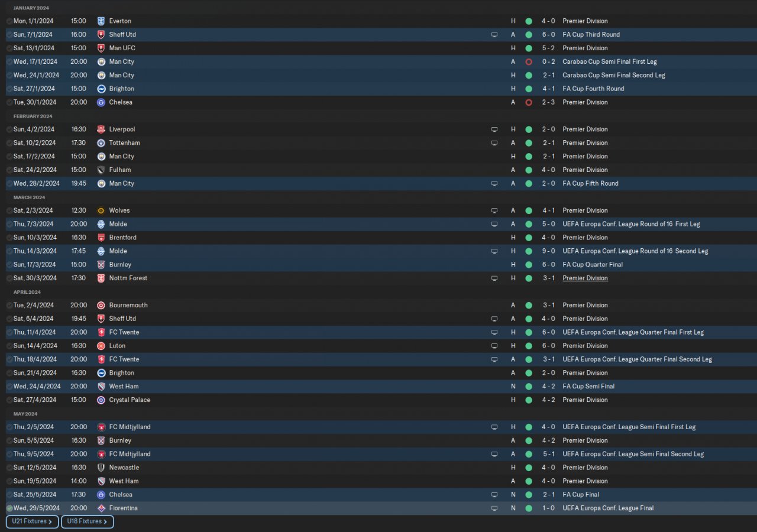Open the FA Cup Fourth Round link

[x=593, y=89]
